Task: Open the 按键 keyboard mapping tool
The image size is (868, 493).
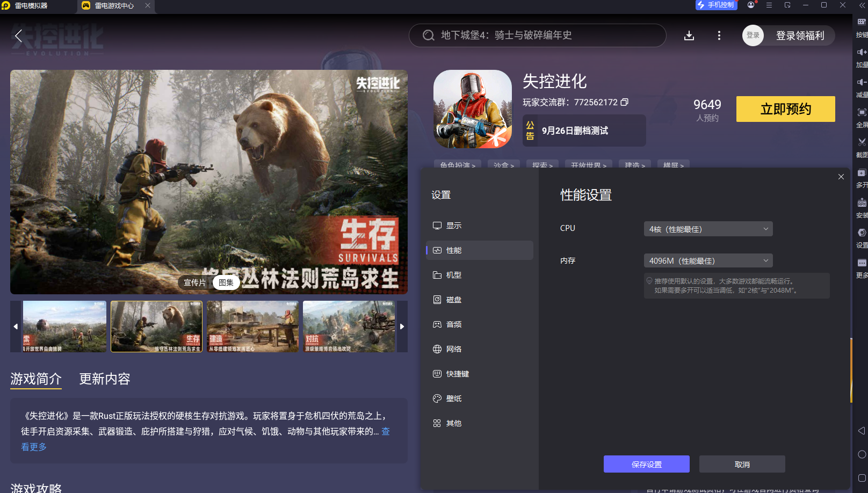Action: click(x=862, y=27)
